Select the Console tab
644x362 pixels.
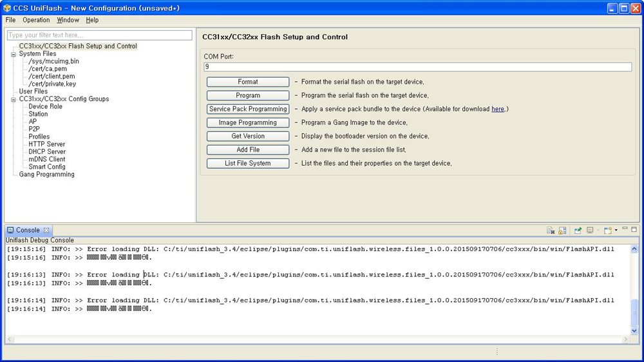[x=28, y=230]
